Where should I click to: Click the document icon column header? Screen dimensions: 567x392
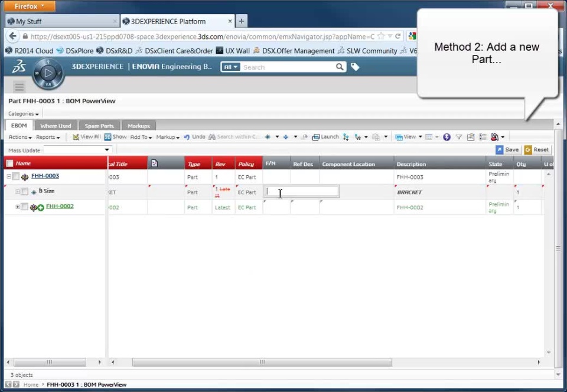point(154,164)
